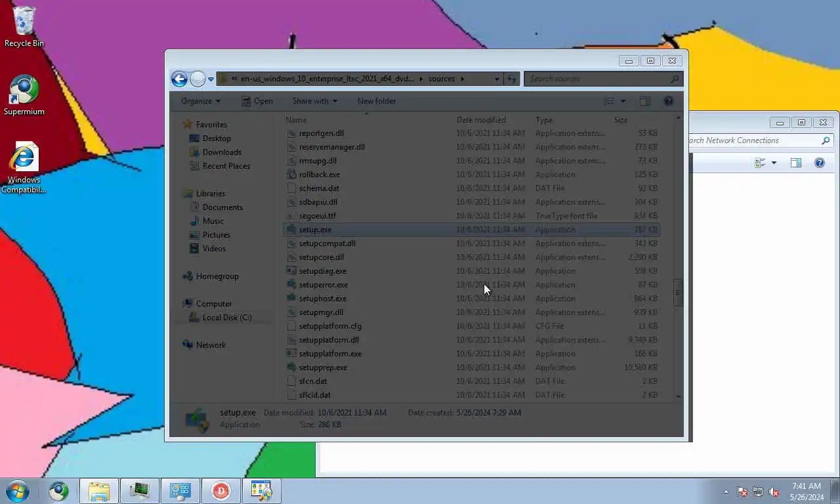Viewport: 840px width, 504px height.
Task: Open the view dropdown in the Network Connections window
Action: tap(774, 163)
